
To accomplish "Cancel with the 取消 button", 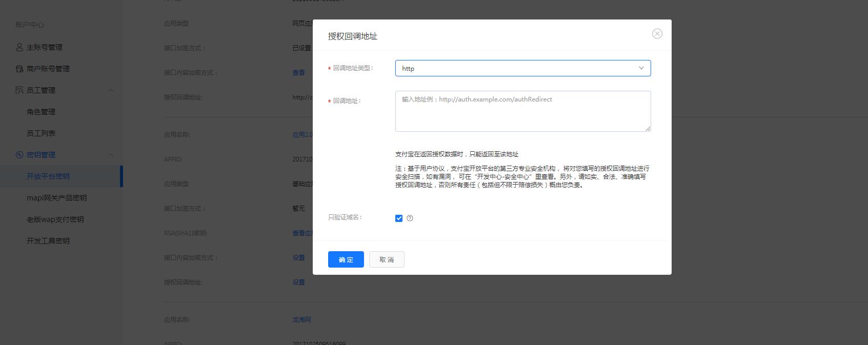I will [x=387, y=259].
